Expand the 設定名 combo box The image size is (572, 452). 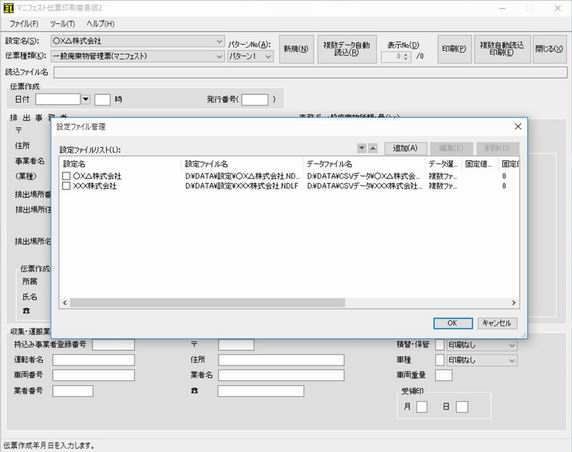click(219, 41)
